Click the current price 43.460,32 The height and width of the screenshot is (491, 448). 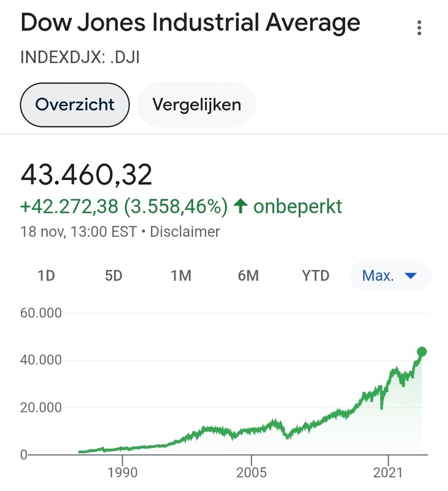point(87,176)
